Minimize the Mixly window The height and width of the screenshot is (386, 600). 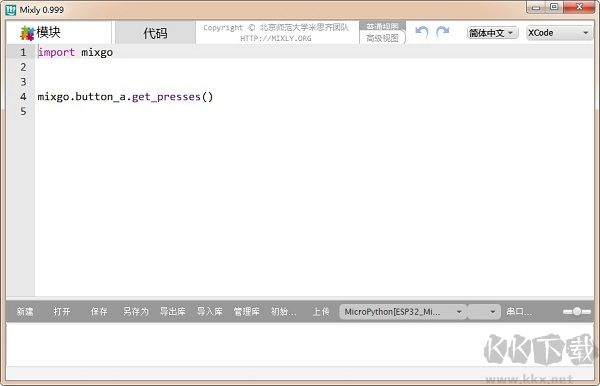(536, 7)
